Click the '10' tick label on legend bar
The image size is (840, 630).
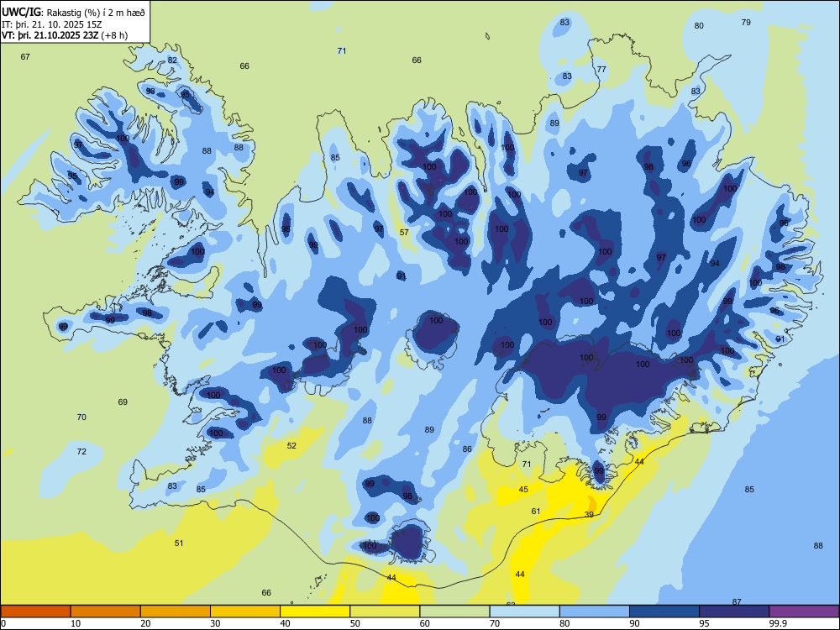(76, 623)
